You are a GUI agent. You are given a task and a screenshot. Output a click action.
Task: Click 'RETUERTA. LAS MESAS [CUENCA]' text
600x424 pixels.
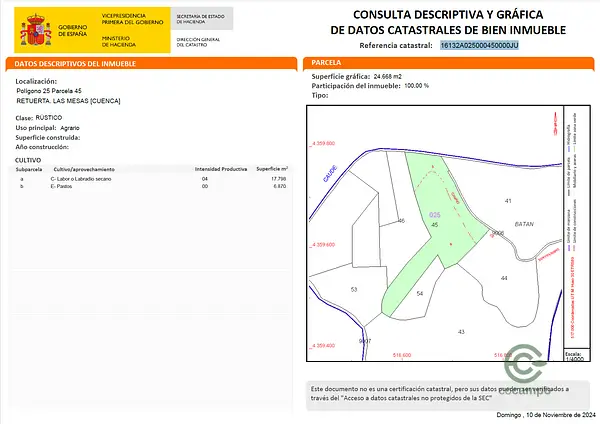click(68, 101)
